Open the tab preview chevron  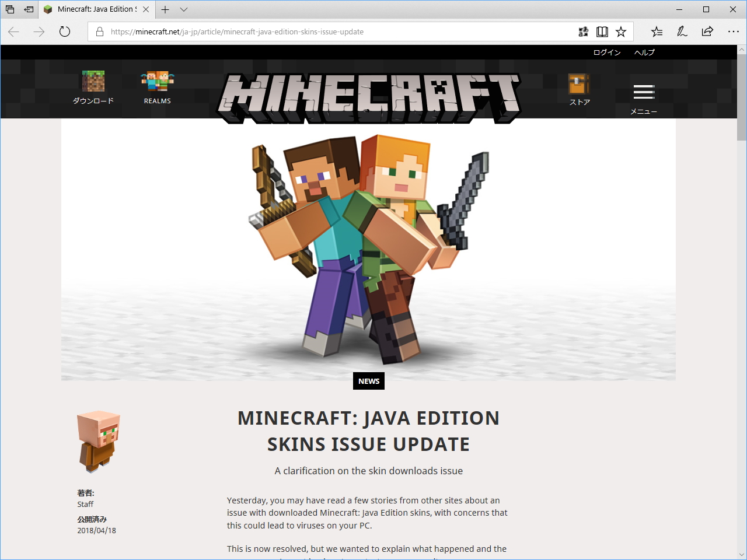pos(184,9)
